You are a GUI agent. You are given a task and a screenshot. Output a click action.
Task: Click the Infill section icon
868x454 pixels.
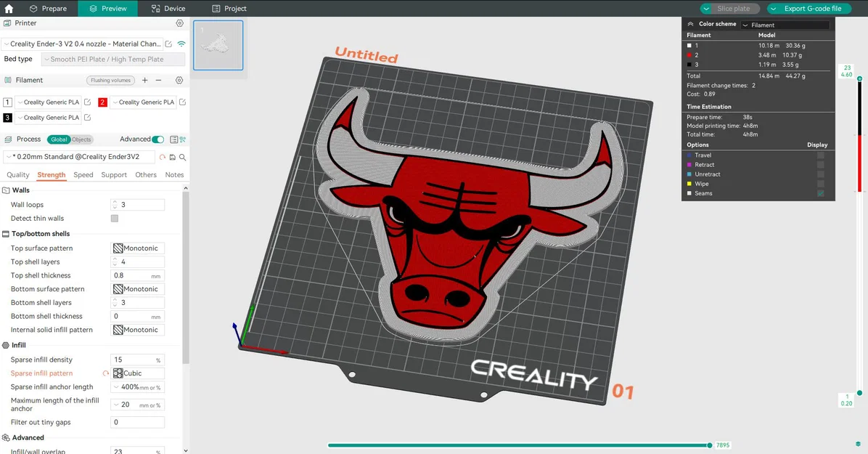point(6,345)
